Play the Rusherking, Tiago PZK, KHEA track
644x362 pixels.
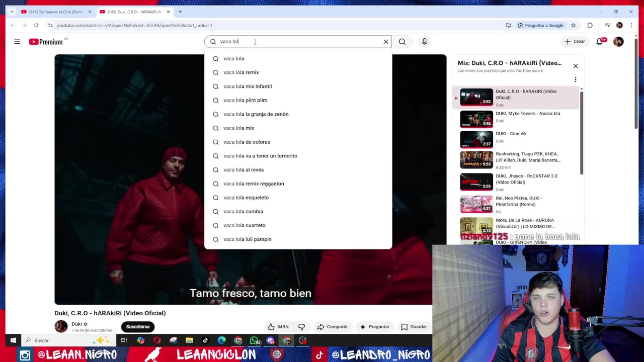pos(516,160)
